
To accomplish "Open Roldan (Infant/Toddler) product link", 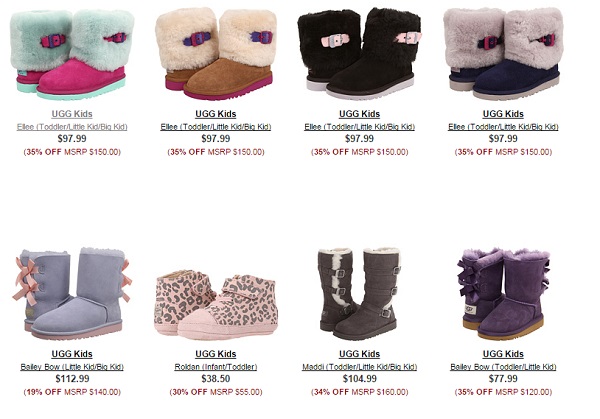I will click(x=216, y=367).
